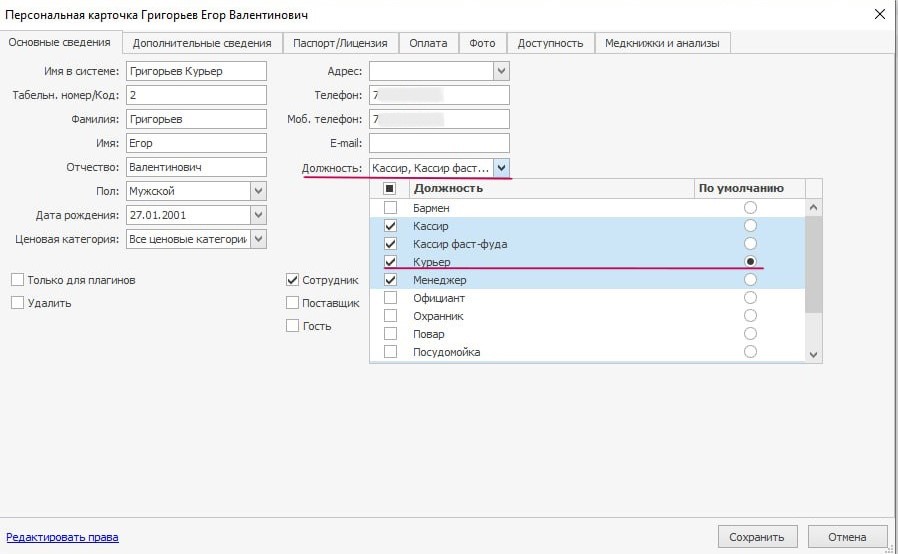The height and width of the screenshot is (554, 898).
Task: Expand the Пол dropdown
Action: click(258, 191)
